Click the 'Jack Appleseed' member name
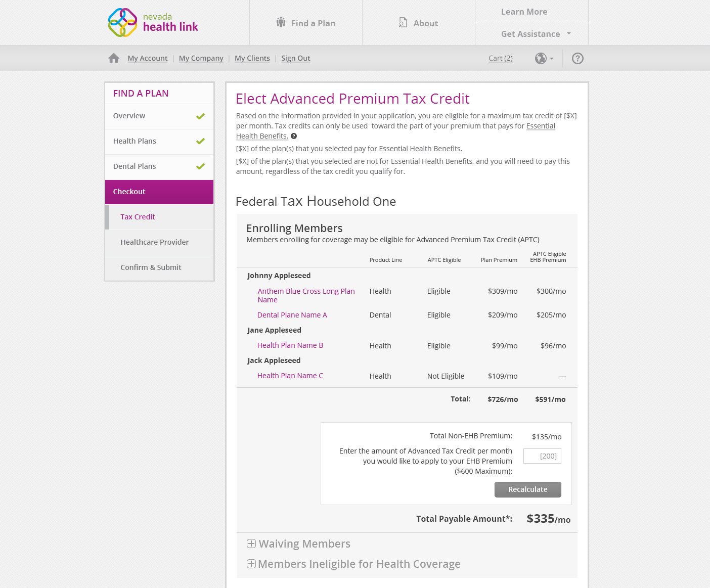This screenshot has width=710, height=588. pos(274,360)
